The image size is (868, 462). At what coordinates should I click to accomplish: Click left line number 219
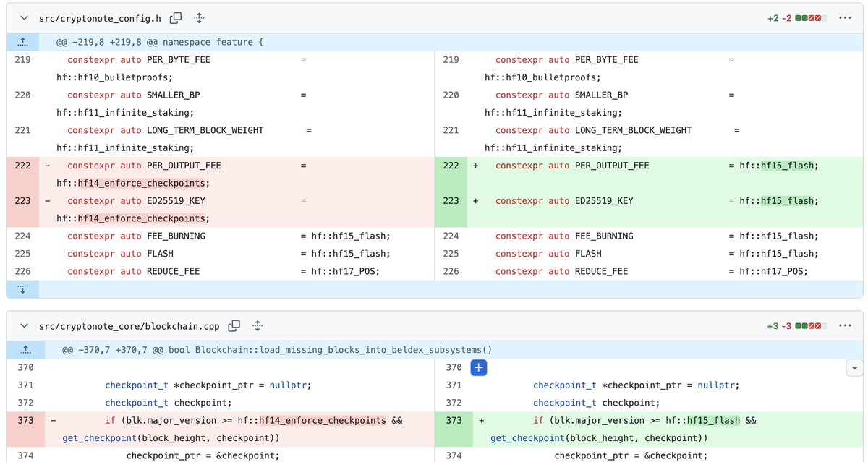22,60
